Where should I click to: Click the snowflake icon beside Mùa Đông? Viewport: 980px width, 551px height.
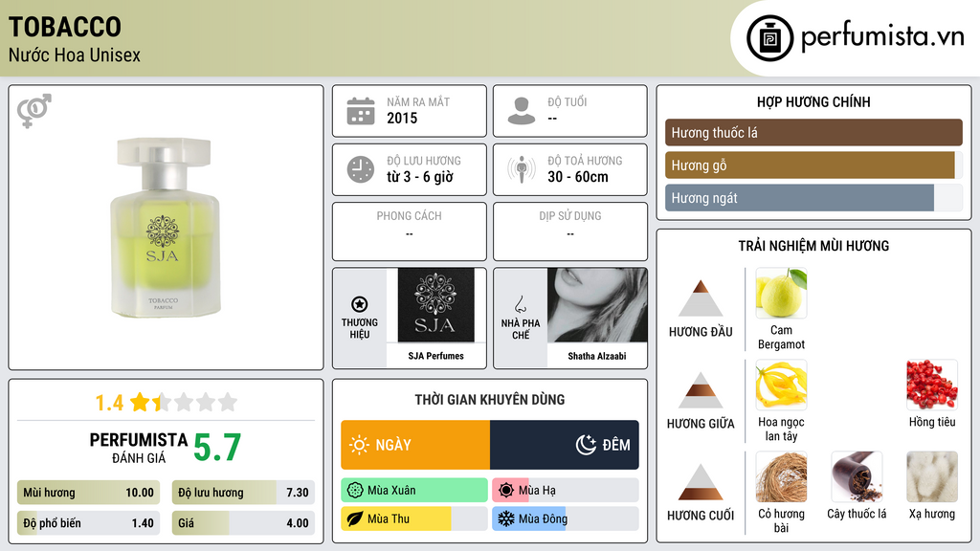click(x=506, y=518)
